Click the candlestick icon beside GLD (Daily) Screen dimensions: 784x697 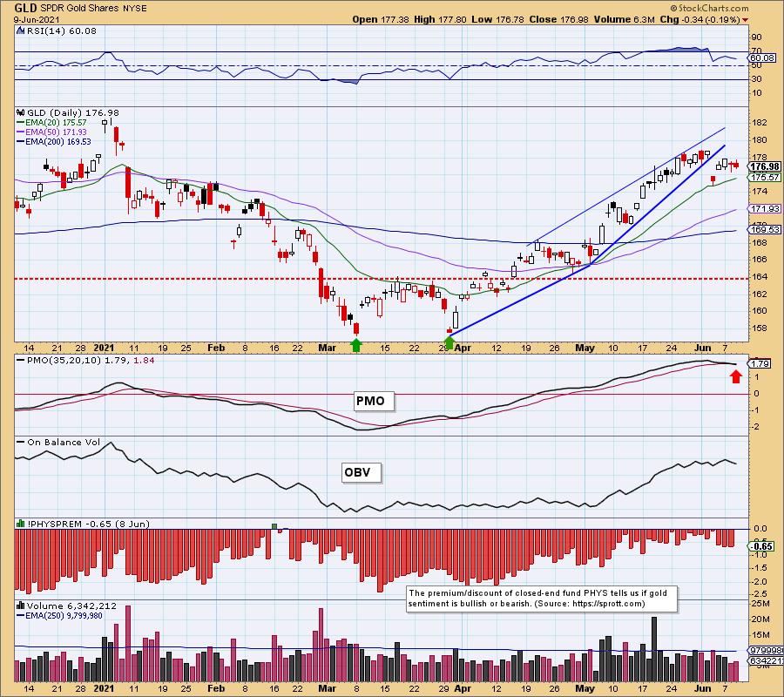click(21, 112)
